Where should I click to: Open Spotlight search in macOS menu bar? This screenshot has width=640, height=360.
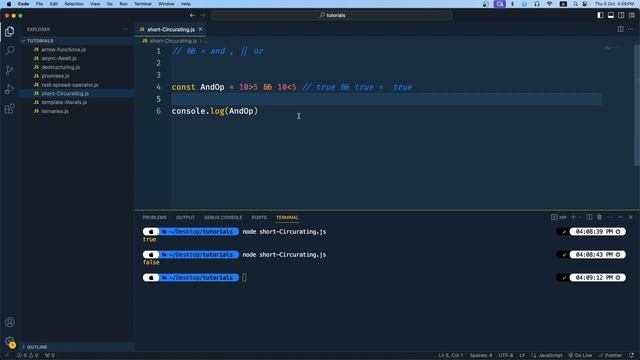point(576,4)
